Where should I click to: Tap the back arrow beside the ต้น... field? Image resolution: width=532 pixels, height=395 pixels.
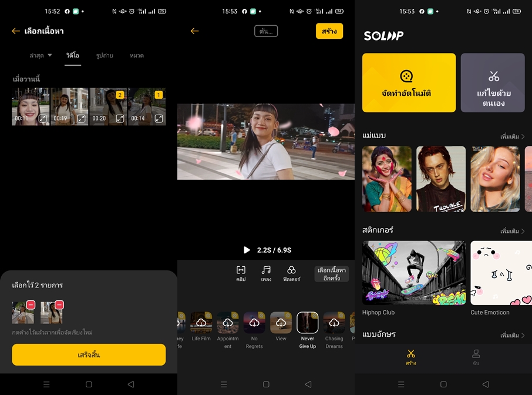[x=194, y=31]
